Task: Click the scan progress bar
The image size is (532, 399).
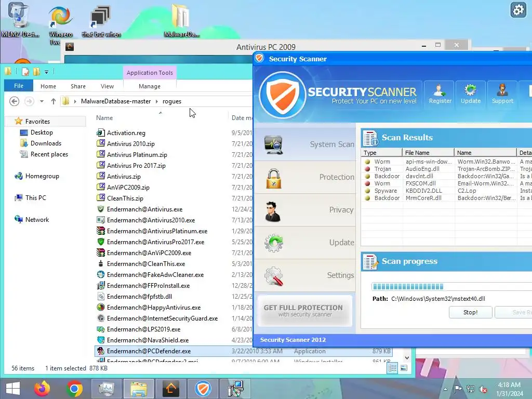Action: [451, 287]
